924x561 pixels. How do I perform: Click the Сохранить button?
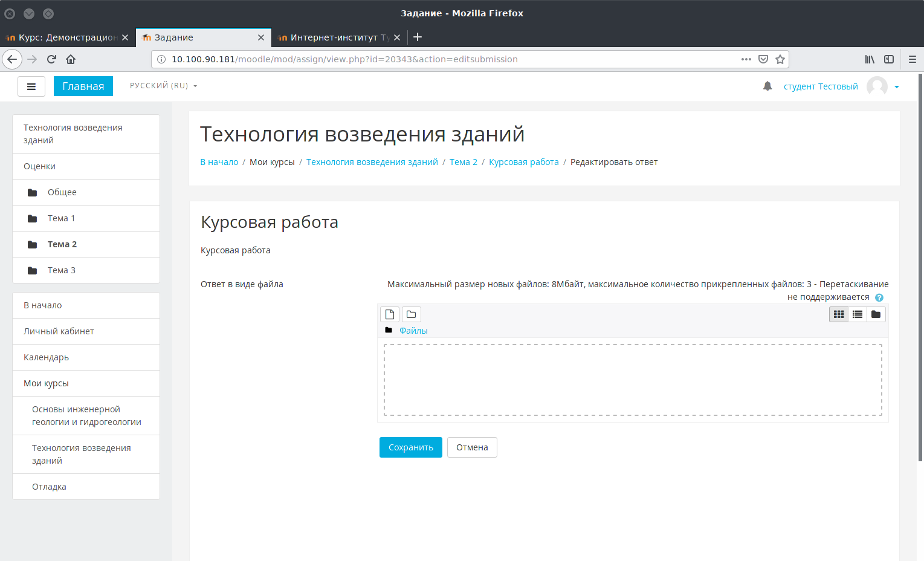pos(411,447)
